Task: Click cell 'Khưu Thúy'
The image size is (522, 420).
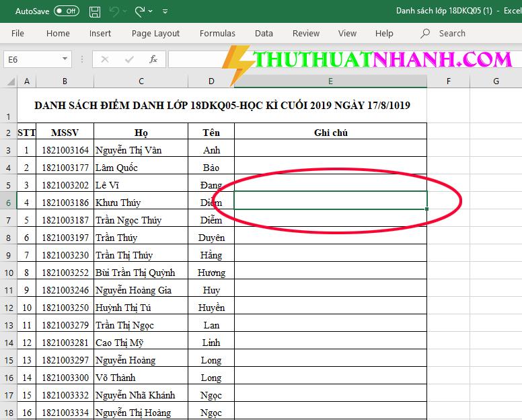Action: pyautogui.click(x=141, y=201)
